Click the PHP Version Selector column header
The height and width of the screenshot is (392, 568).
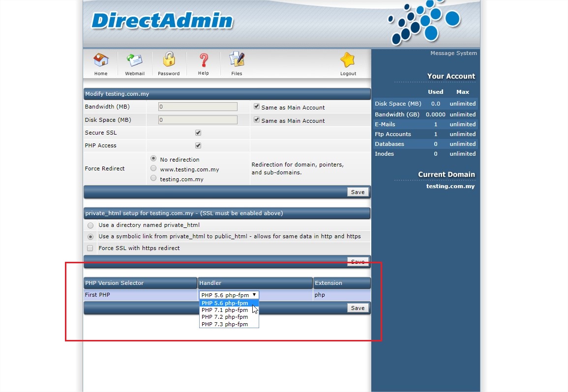(x=140, y=283)
